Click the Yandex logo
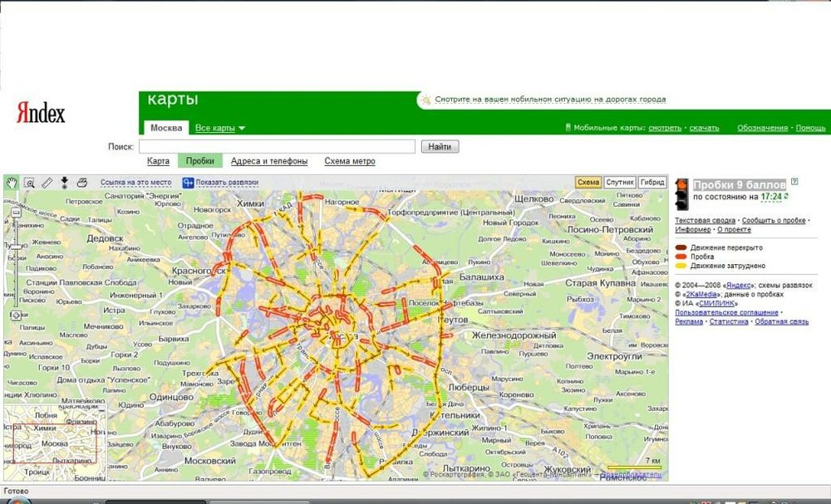This screenshot has width=831, height=504. pyautogui.click(x=41, y=112)
